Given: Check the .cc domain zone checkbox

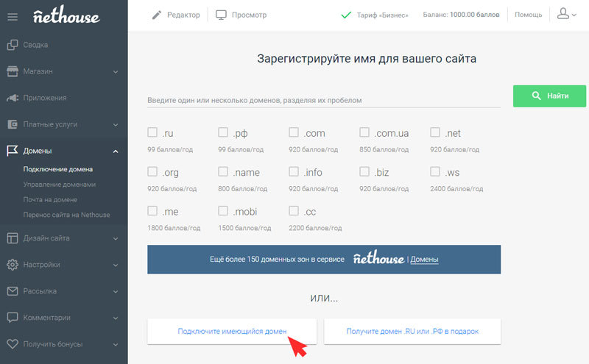Looking at the screenshot, I should (293, 210).
